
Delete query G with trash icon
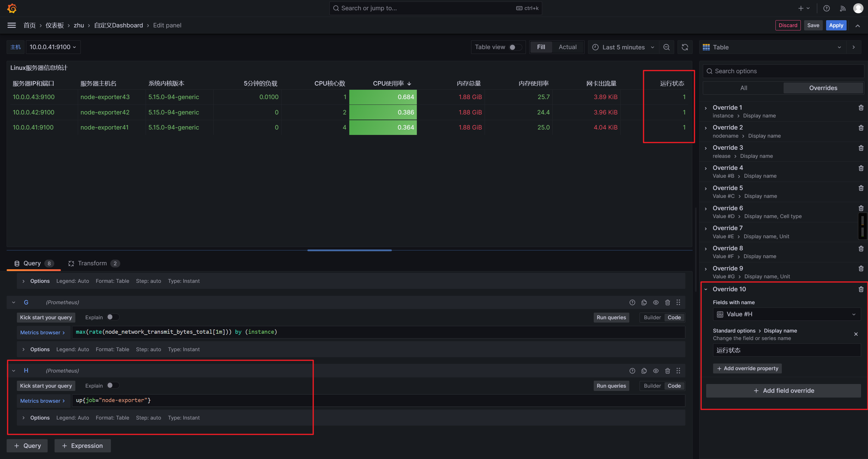click(x=667, y=302)
